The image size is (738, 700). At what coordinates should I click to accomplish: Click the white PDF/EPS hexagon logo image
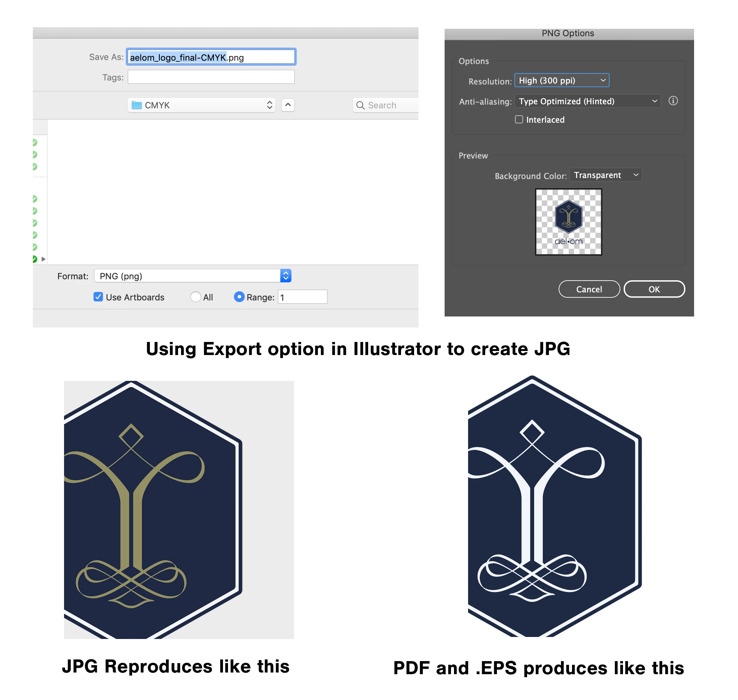click(x=554, y=506)
